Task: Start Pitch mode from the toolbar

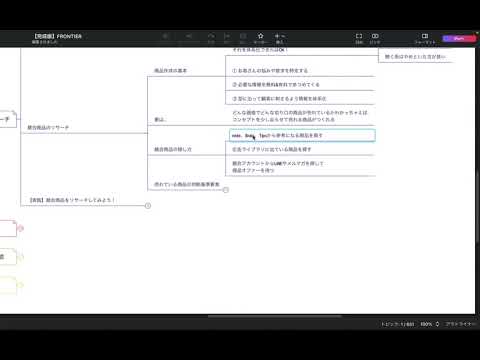Action: tap(375, 36)
